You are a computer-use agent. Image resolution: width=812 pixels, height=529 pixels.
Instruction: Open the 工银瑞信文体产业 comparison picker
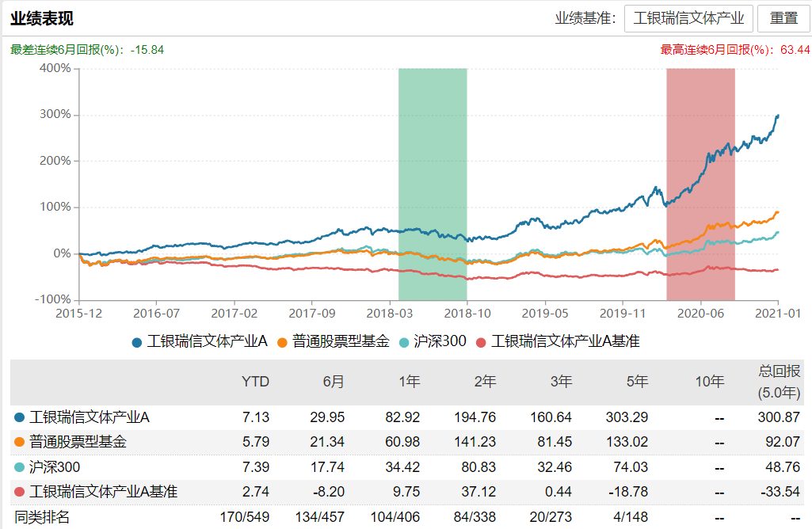point(688,17)
